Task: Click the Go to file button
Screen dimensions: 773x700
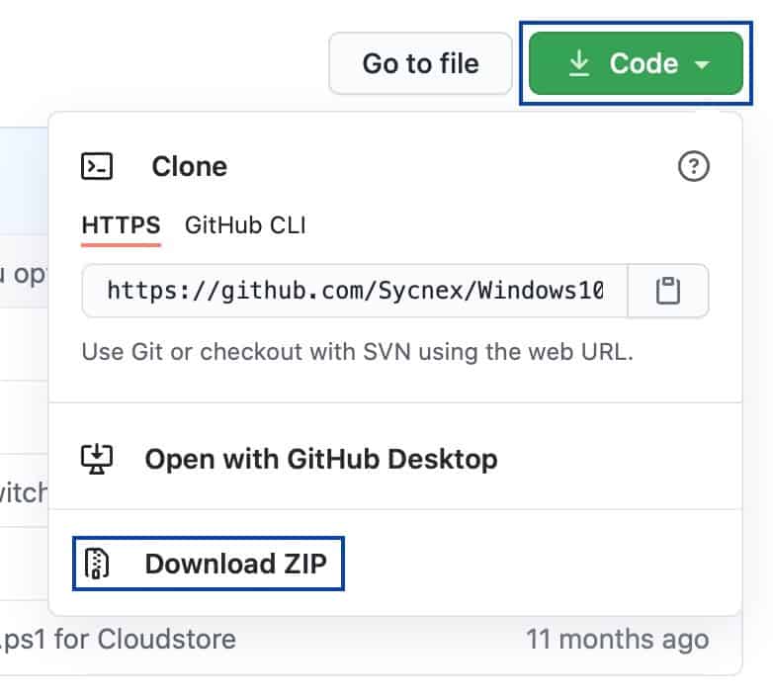Action: [x=420, y=63]
